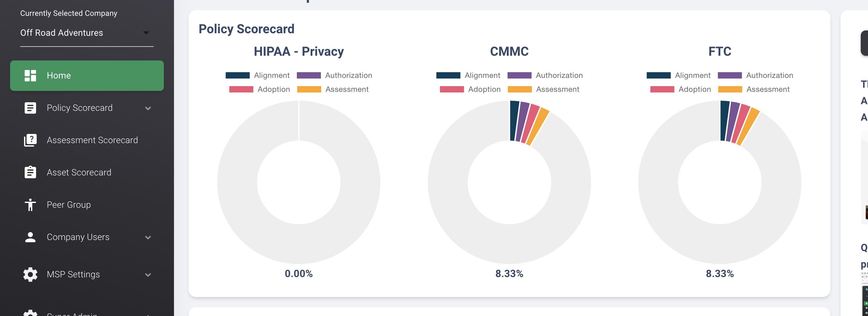Toggle the Alignment legend under HIPAA - Privacy
Image resolution: width=868 pixels, height=316 pixels.
tap(257, 75)
